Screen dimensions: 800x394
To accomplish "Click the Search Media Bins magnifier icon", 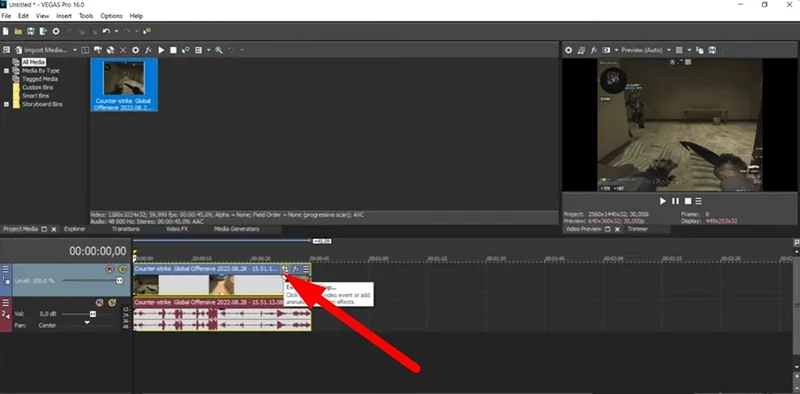I will (x=219, y=50).
